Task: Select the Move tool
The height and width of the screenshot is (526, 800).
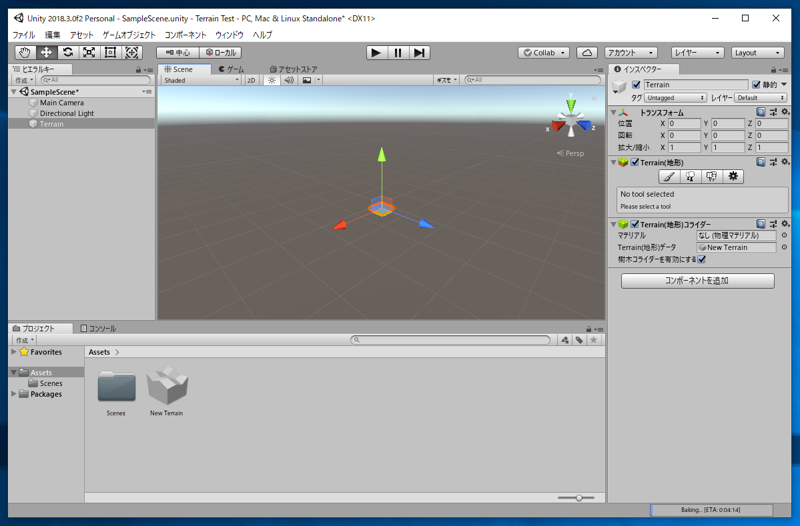Action: tap(46, 53)
